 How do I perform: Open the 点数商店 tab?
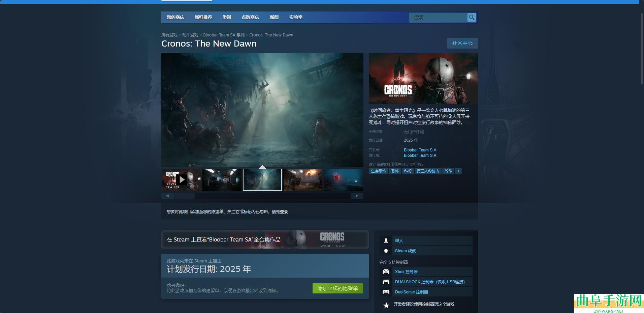250,17
